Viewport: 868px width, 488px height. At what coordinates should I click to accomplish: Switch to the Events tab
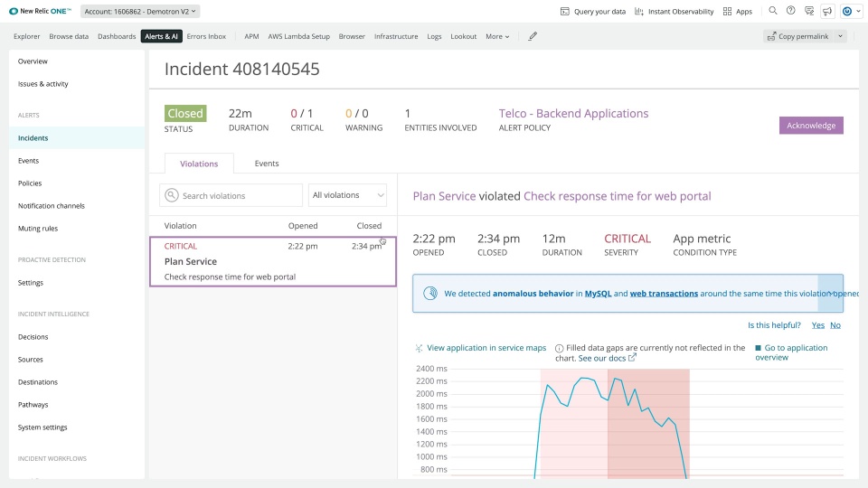(x=267, y=164)
